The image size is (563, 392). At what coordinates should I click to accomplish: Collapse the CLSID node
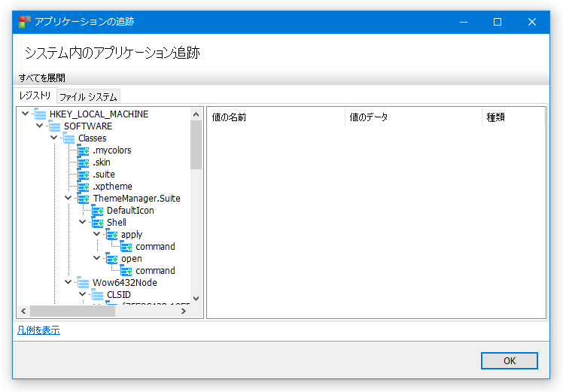[83, 294]
